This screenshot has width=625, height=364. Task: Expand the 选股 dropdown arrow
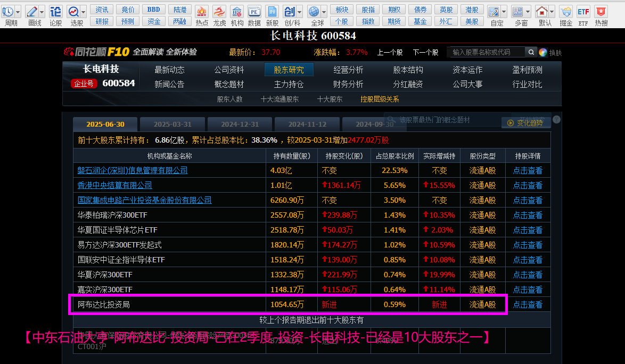point(83,12)
